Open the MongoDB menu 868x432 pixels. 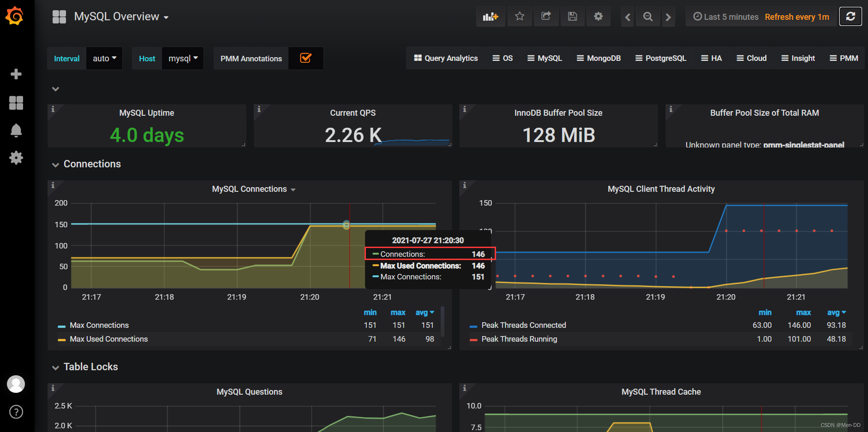599,58
